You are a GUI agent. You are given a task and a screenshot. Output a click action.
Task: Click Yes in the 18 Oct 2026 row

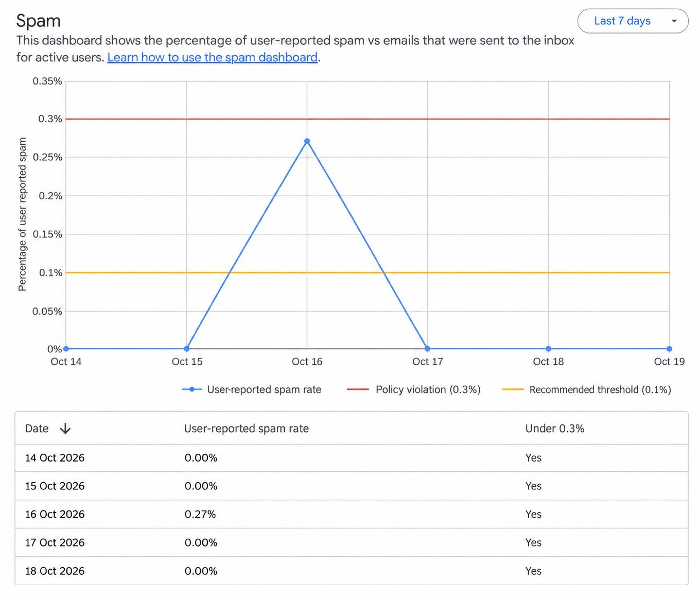pyautogui.click(x=533, y=571)
